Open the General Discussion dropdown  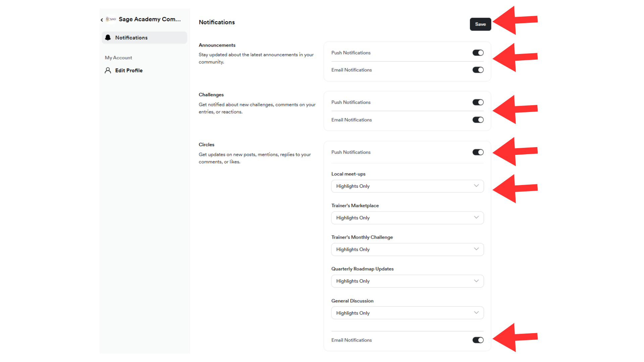pyautogui.click(x=407, y=313)
